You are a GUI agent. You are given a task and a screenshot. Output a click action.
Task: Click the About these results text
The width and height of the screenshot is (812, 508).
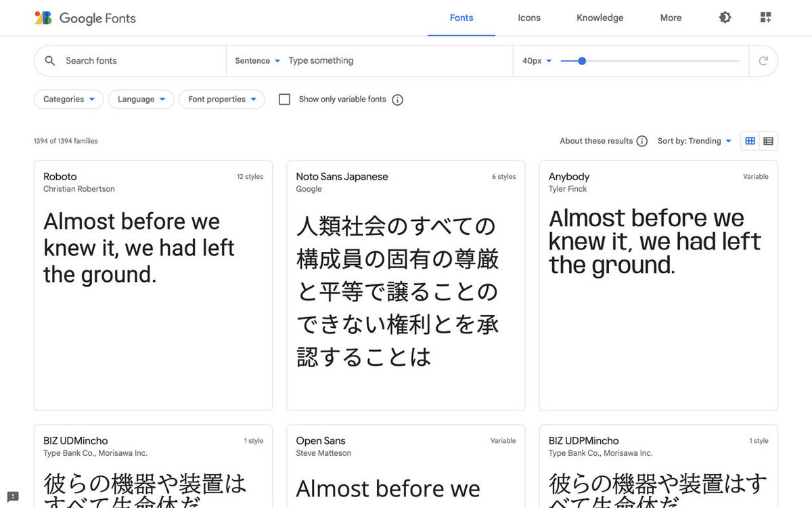tap(596, 141)
